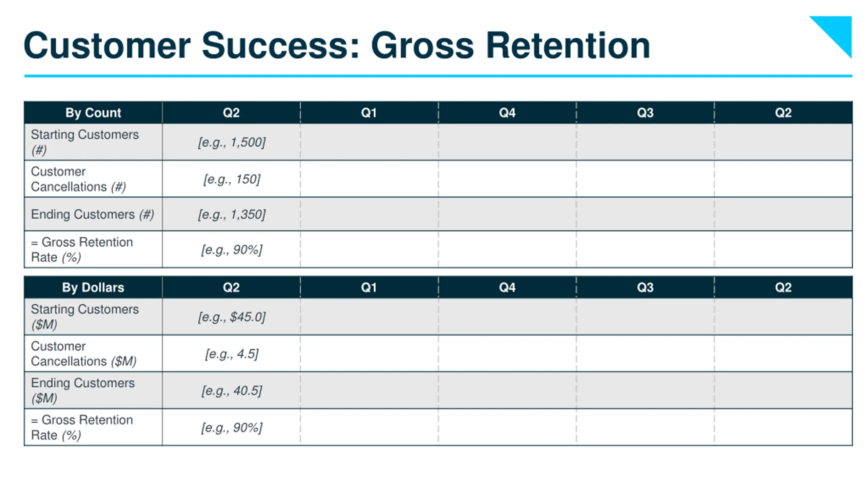Screen dimensions: 868x488
Task: Click the '[e.g., 90%]' cell in By Dollars table
Action: (231, 427)
